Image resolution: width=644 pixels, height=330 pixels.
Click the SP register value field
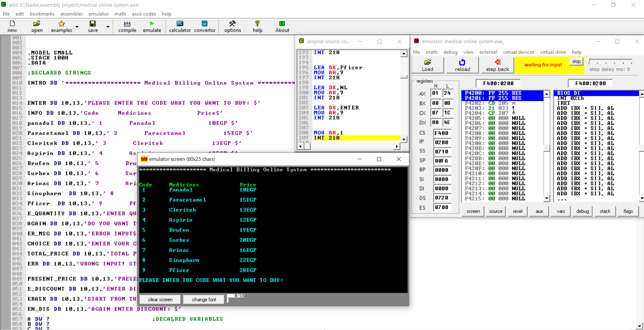442,161
